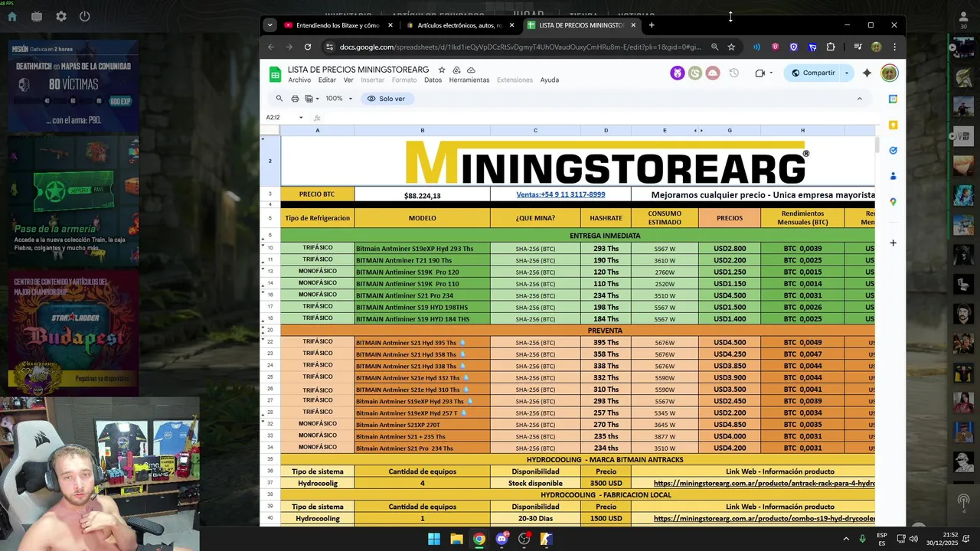This screenshot has width=980, height=551.
Task: Open the Compartir dropdown arrow
Action: click(x=847, y=73)
